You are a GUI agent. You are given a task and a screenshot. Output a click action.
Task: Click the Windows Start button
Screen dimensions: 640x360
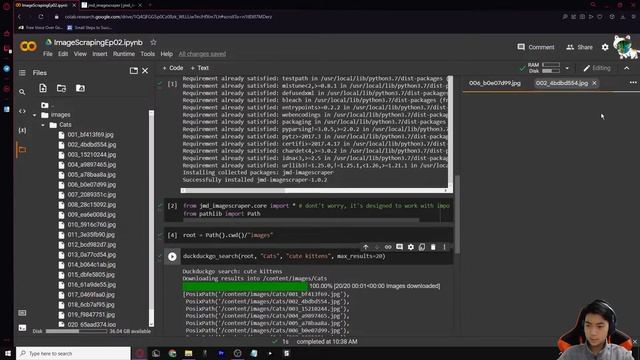coord(8,353)
